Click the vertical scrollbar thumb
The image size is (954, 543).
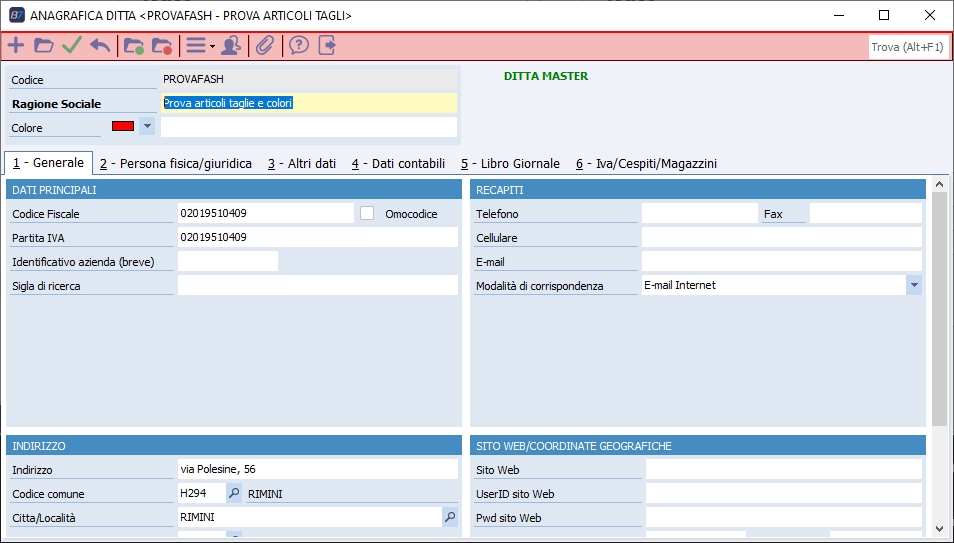(x=939, y=308)
